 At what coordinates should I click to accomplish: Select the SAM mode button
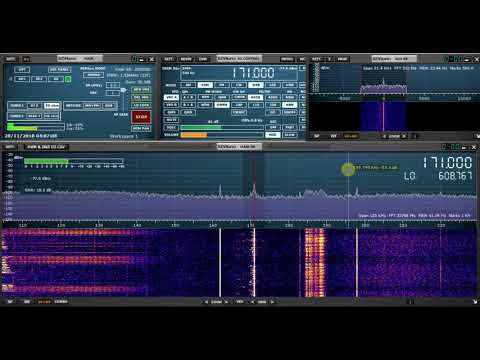click(x=205, y=85)
